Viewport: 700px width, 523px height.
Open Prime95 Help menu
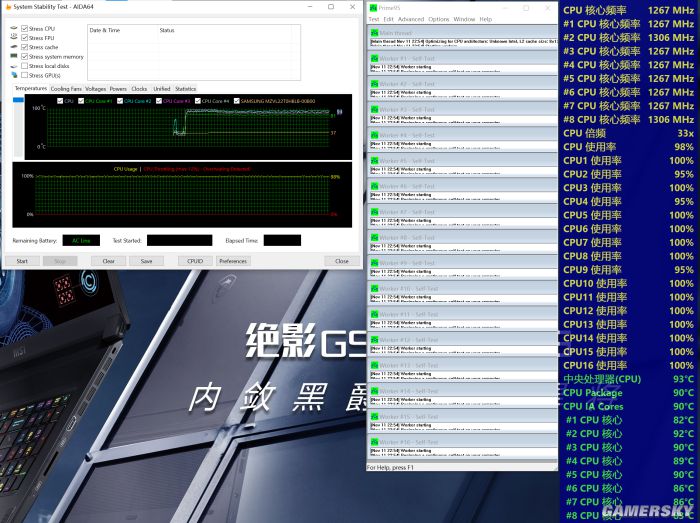tap(486, 19)
